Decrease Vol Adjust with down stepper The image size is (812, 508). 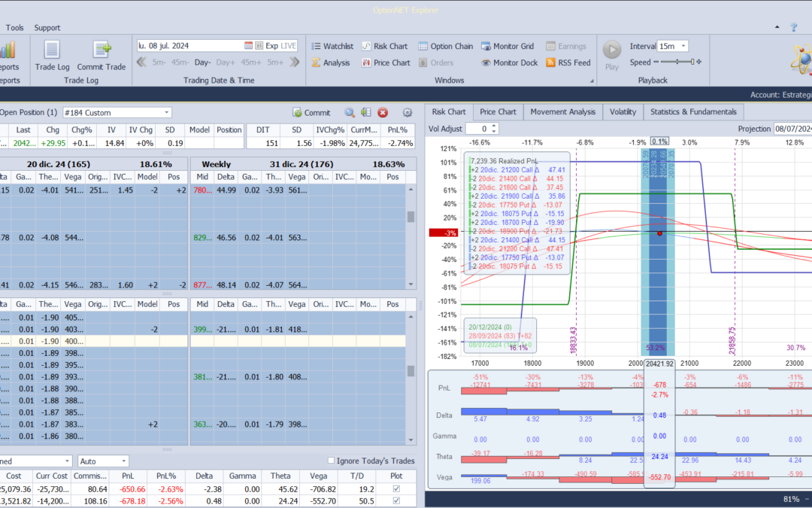[x=494, y=132]
